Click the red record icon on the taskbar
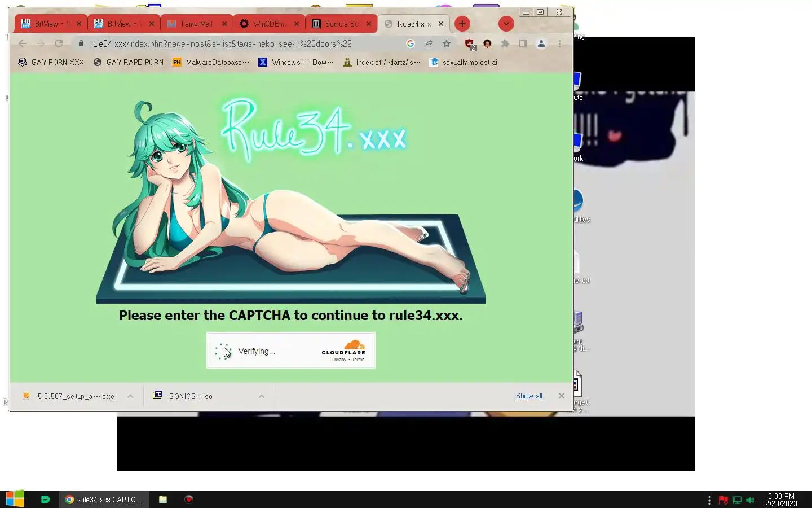 click(189, 499)
